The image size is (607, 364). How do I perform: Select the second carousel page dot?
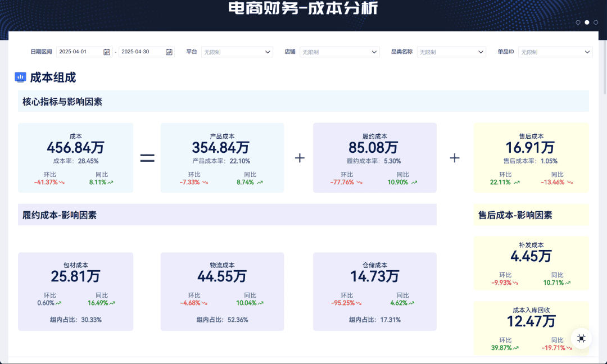(x=587, y=22)
